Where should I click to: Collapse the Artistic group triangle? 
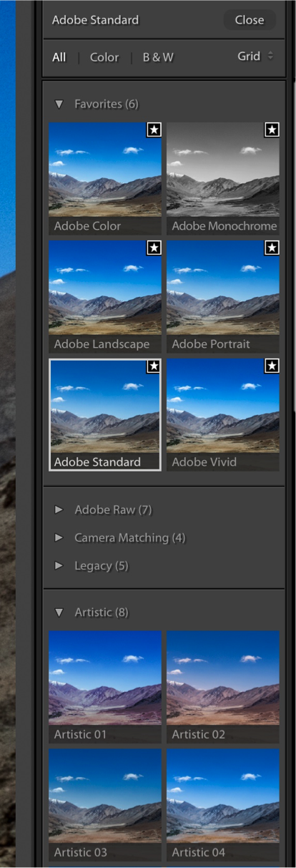[59, 613]
